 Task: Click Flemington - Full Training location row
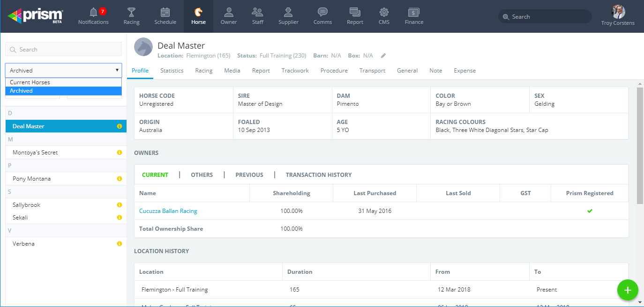point(381,290)
